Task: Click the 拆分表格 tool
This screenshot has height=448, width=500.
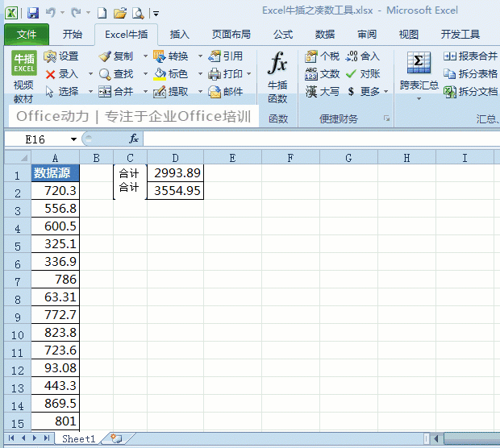Action: point(471,74)
